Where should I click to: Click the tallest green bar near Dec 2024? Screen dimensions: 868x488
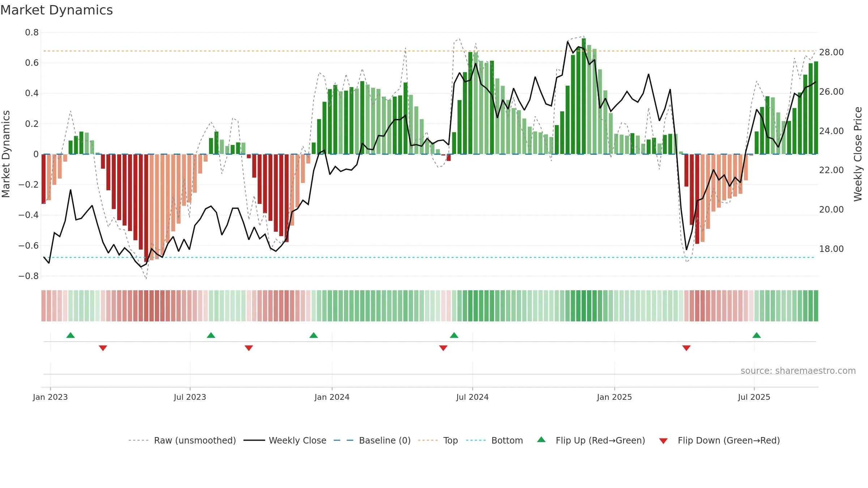584,96
